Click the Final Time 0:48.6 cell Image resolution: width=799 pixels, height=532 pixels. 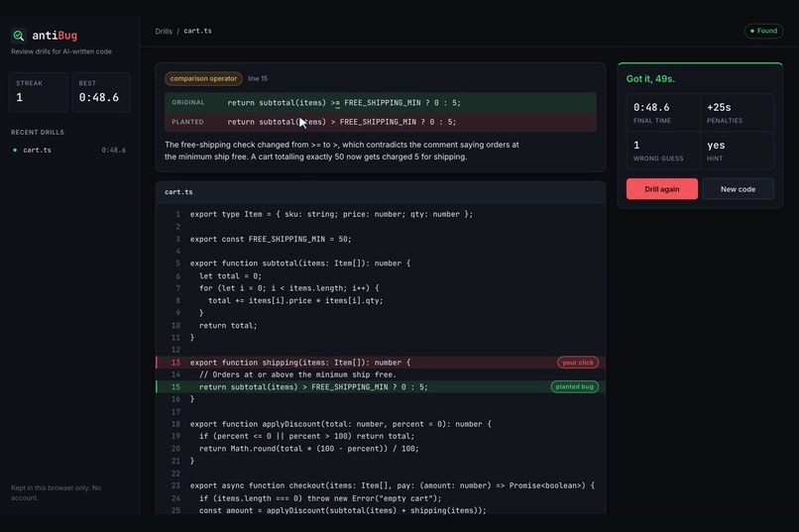(x=663, y=113)
